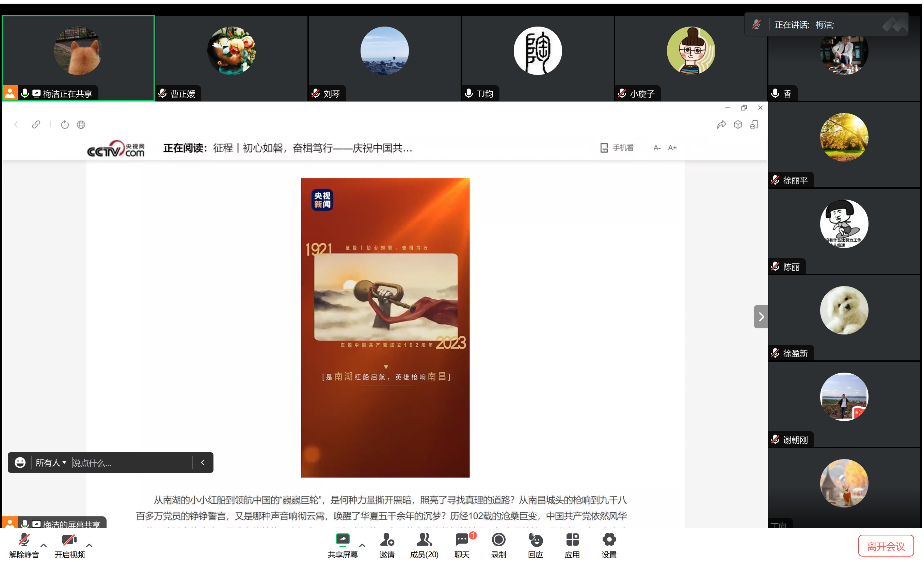The height and width of the screenshot is (562, 924).
Task: Select 曹正媛 participant tile
Action: pyautogui.click(x=232, y=58)
